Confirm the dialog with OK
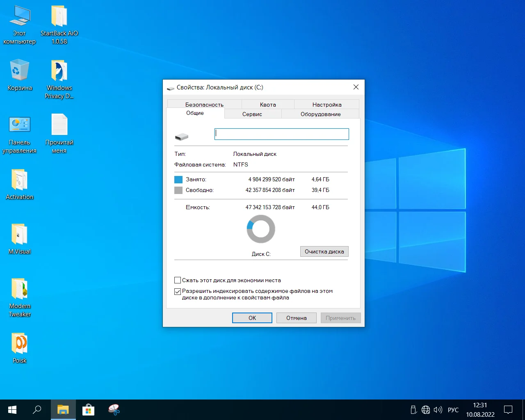525x420 pixels. (252, 318)
